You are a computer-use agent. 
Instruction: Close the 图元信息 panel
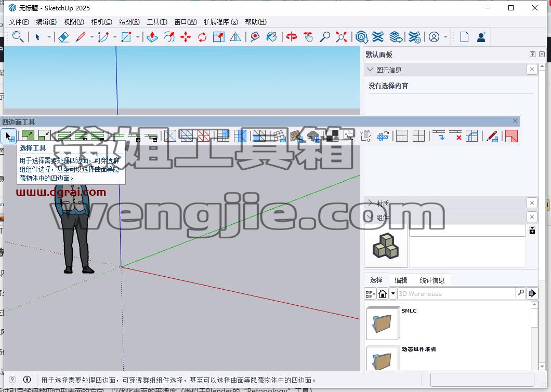point(532,70)
